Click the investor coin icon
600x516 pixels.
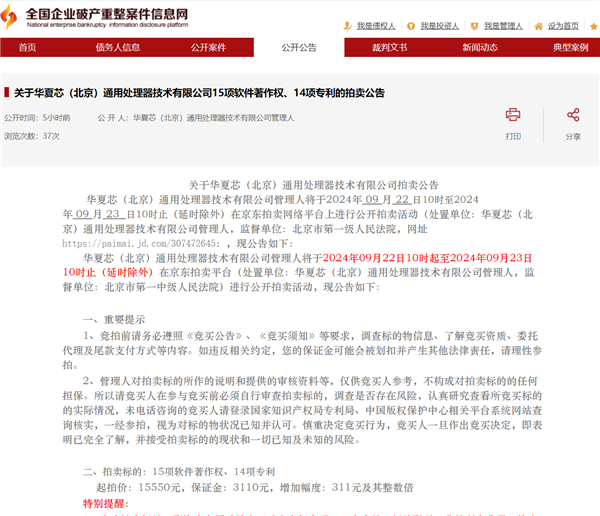(x=411, y=26)
